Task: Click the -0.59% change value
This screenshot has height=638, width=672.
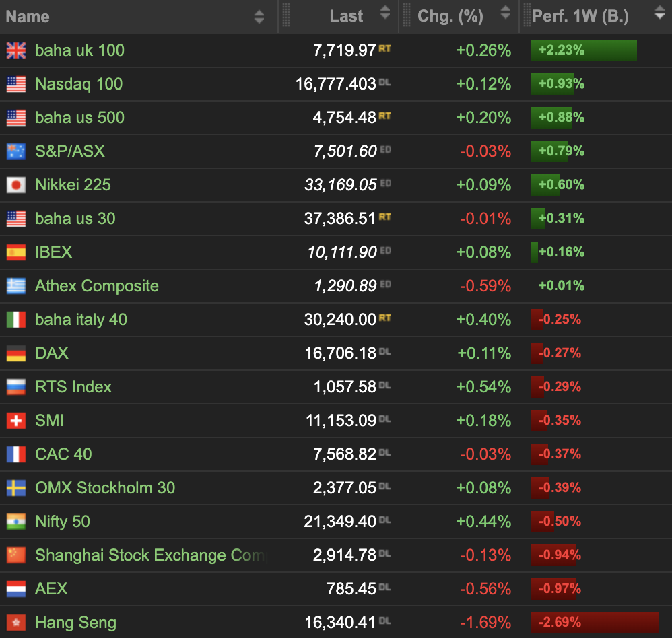Action: coord(485,286)
